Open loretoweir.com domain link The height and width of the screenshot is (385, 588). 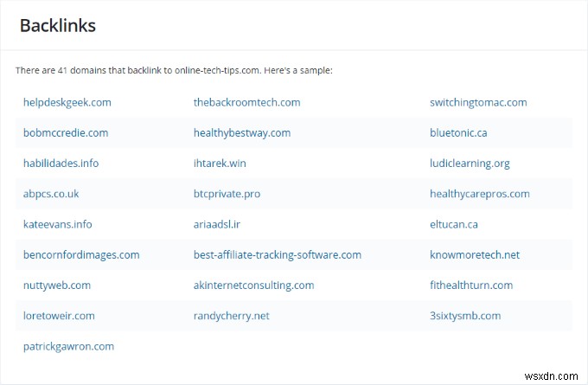(x=59, y=316)
